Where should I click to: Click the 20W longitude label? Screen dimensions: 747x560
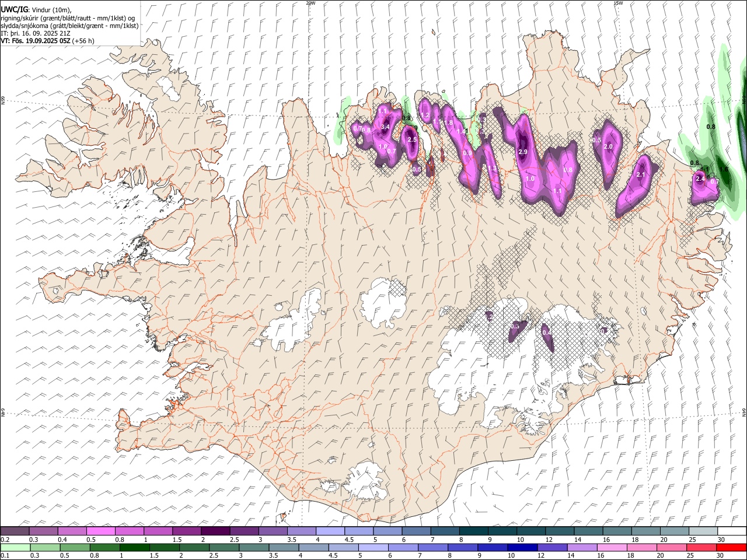pyautogui.click(x=310, y=3)
